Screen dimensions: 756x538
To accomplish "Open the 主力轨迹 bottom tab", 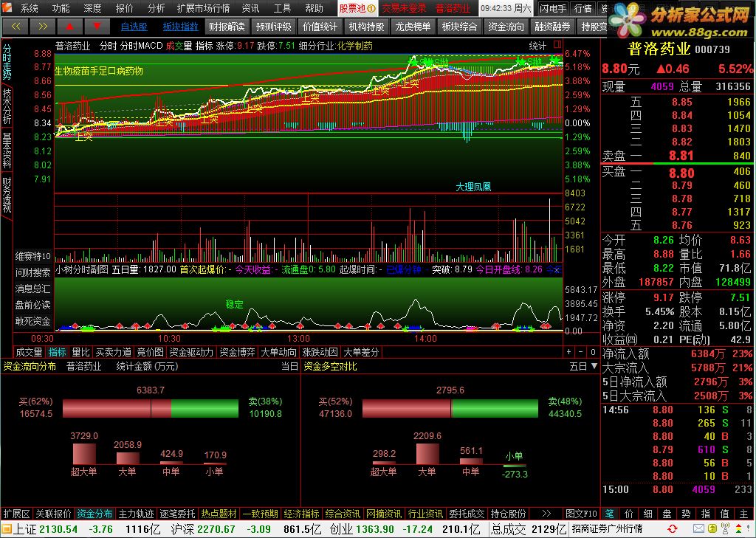I will [137, 514].
